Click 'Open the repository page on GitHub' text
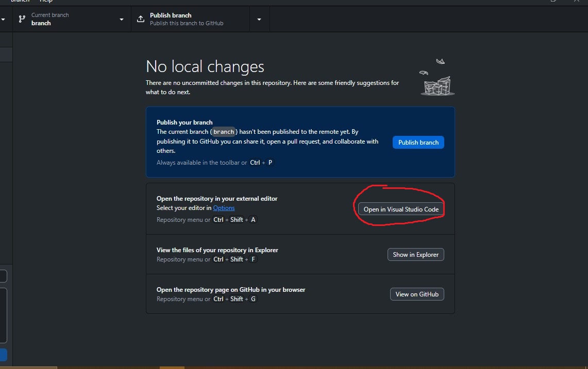 pyautogui.click(x=231, y=290)
